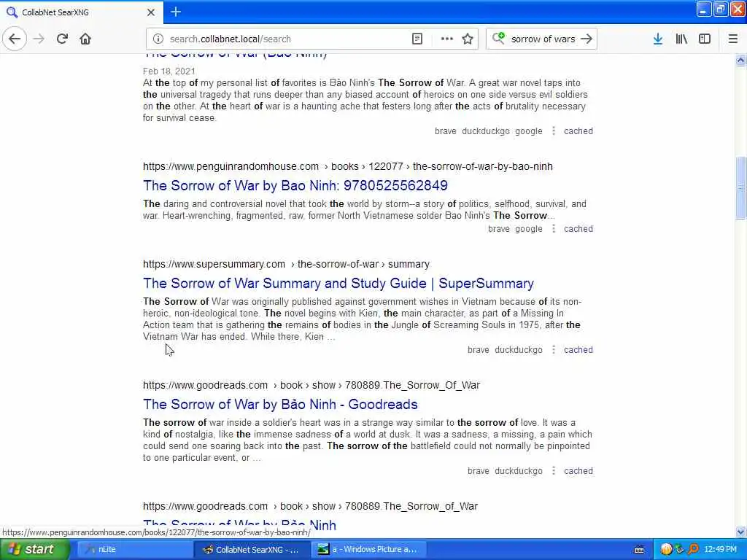
Task: Click the 'Feb 18, 2021' date text
Action: pyautogui.click(x=169, y=71)
